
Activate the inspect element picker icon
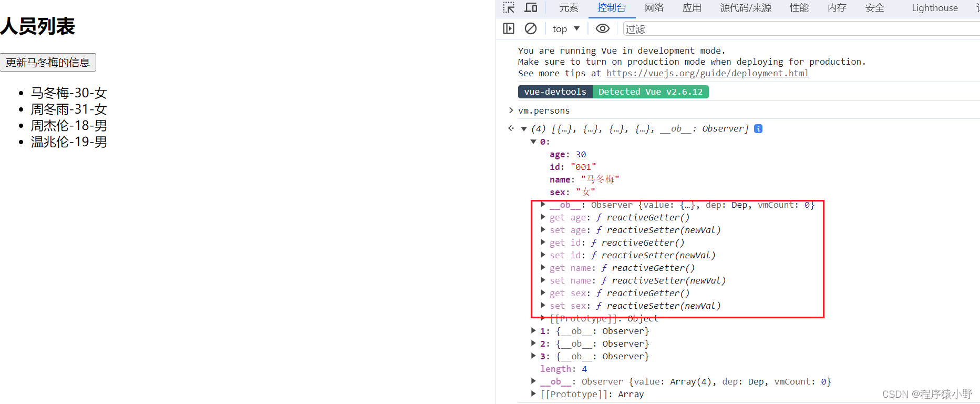pyautogui.click(x=509, y=8)
